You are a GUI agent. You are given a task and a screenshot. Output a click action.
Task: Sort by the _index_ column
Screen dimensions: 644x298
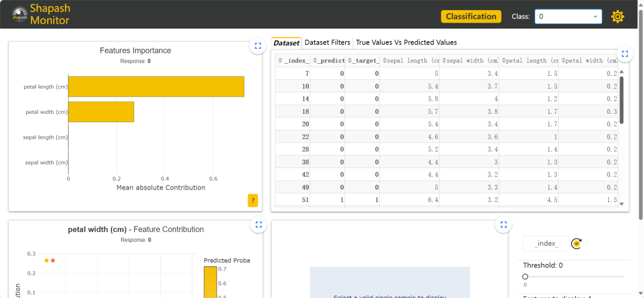(x=280, y=61)
